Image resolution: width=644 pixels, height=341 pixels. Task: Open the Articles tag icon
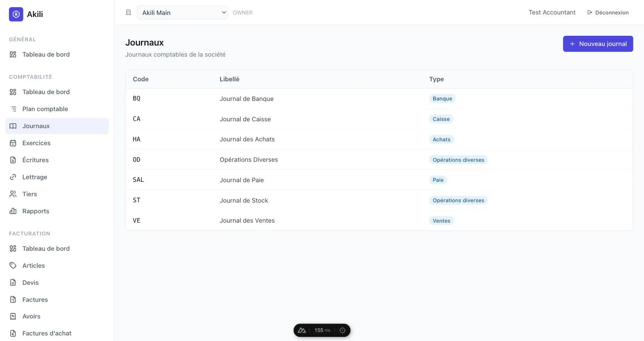(13, 266)
